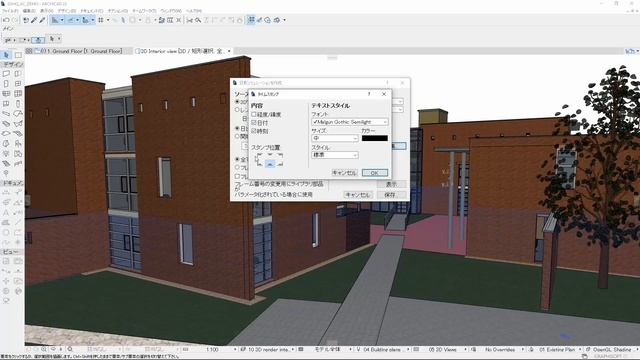The width and height of the screenshot is (640, 360).
Task: Open the 3D Interior view tab dropdown arrow
Action: click(x=229, y=51)
